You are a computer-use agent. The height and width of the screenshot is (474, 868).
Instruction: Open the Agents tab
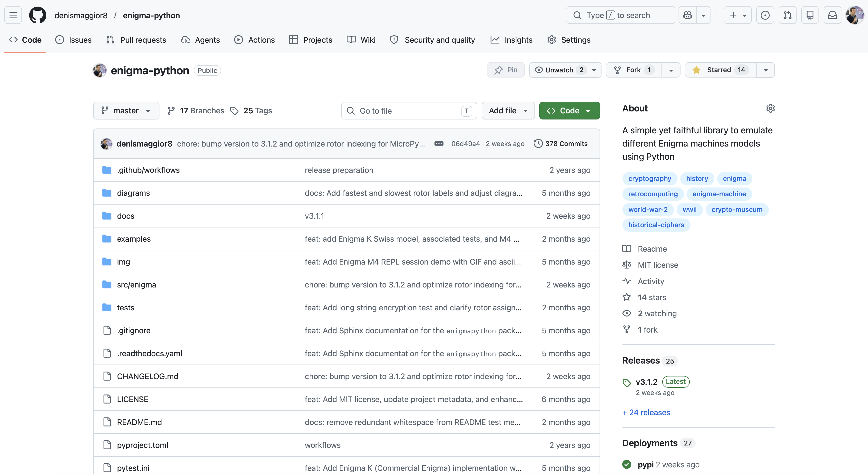(200, 40)
